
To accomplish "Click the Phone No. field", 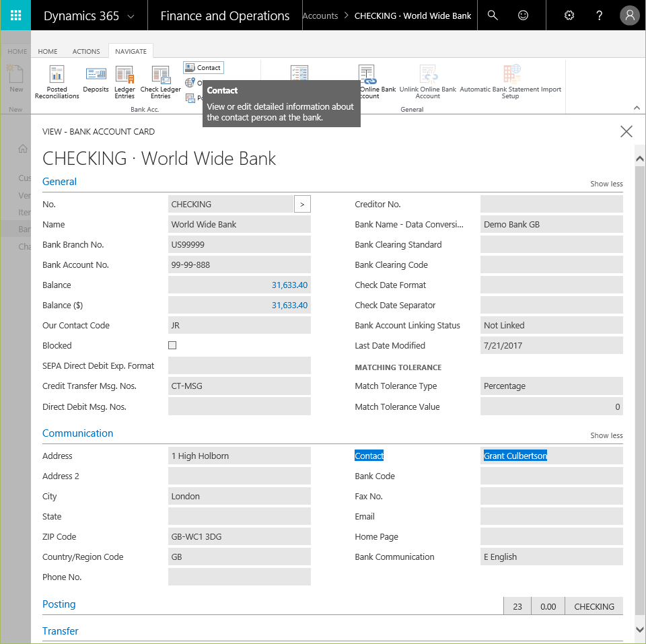I will 240,577.
